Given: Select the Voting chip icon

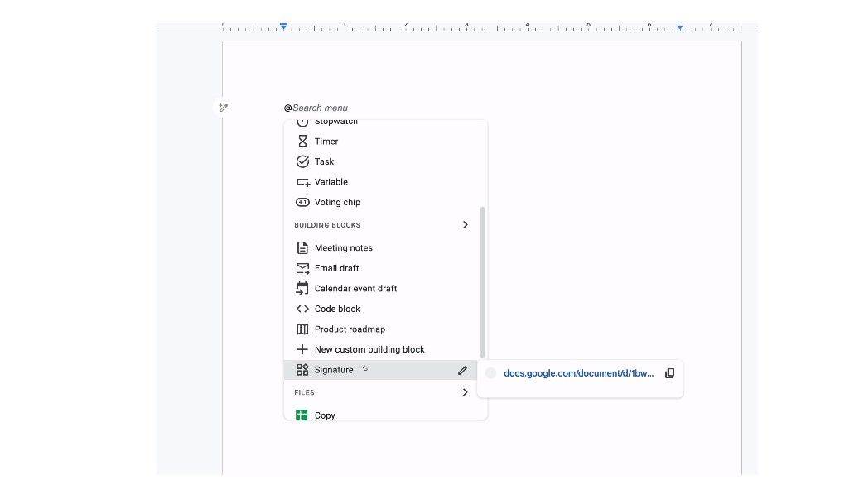Looking at the screenshot, I should 303,202.
